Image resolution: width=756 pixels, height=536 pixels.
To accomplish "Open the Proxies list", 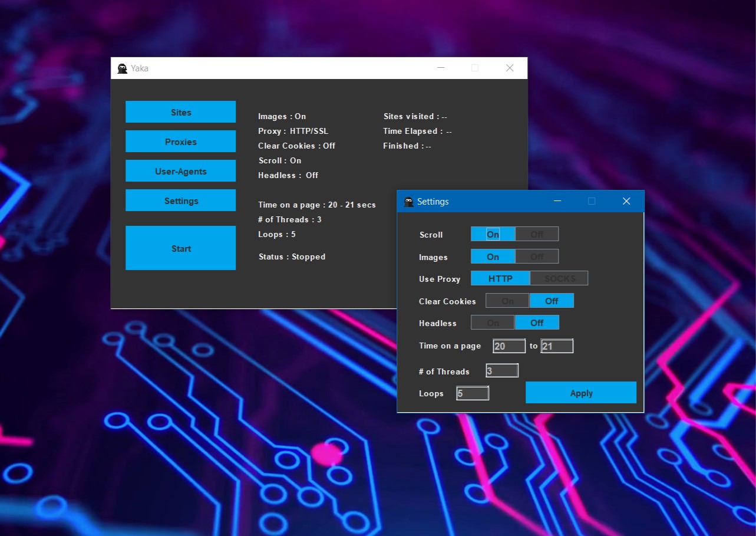I will pyautogui.click(x=180, y=142).
